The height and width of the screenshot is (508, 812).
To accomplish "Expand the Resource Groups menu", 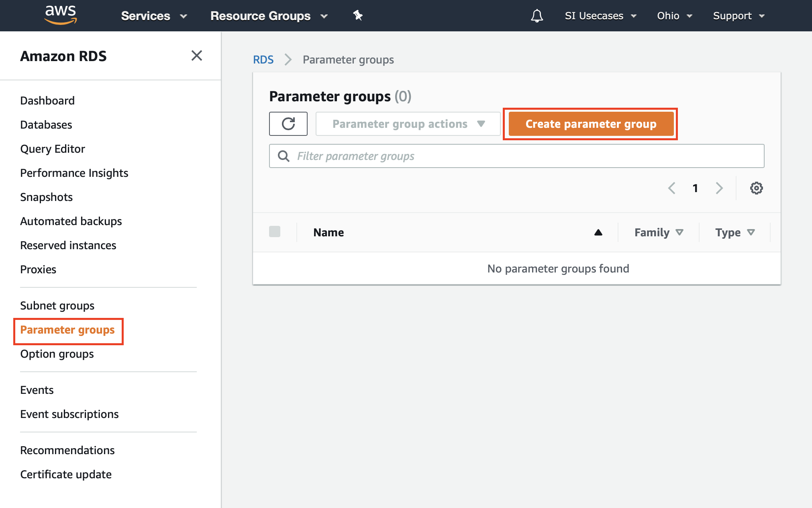I will coord(269,16).
